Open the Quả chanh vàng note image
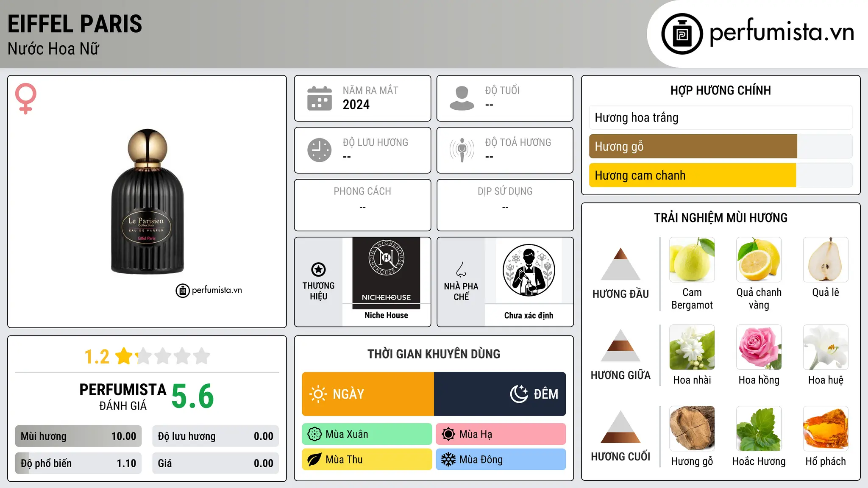This screenshot has height=488, width=868. point(759,260)
